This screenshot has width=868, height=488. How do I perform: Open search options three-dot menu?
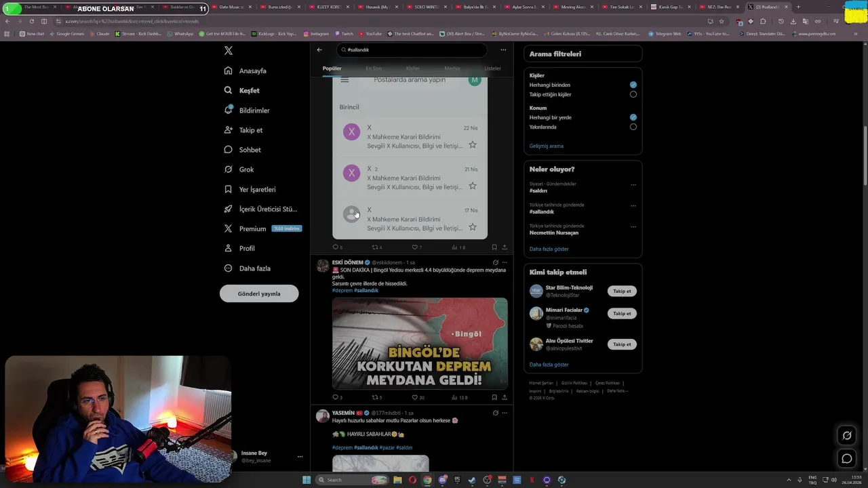[x=503, y=49]
